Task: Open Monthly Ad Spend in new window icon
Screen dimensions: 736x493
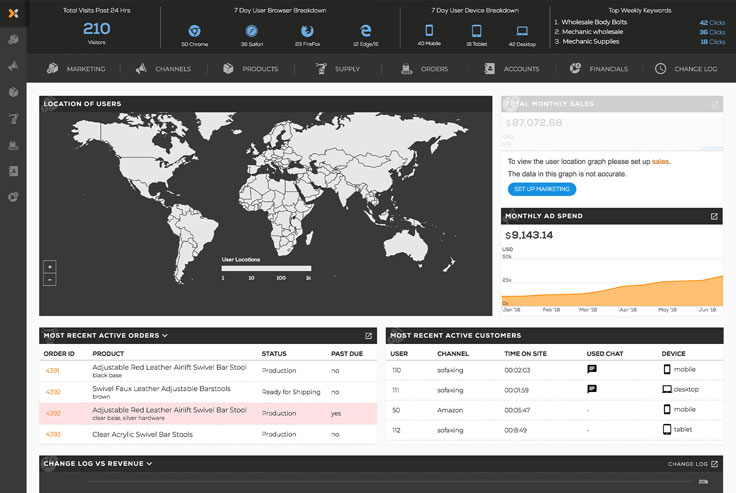Action: 714,216
